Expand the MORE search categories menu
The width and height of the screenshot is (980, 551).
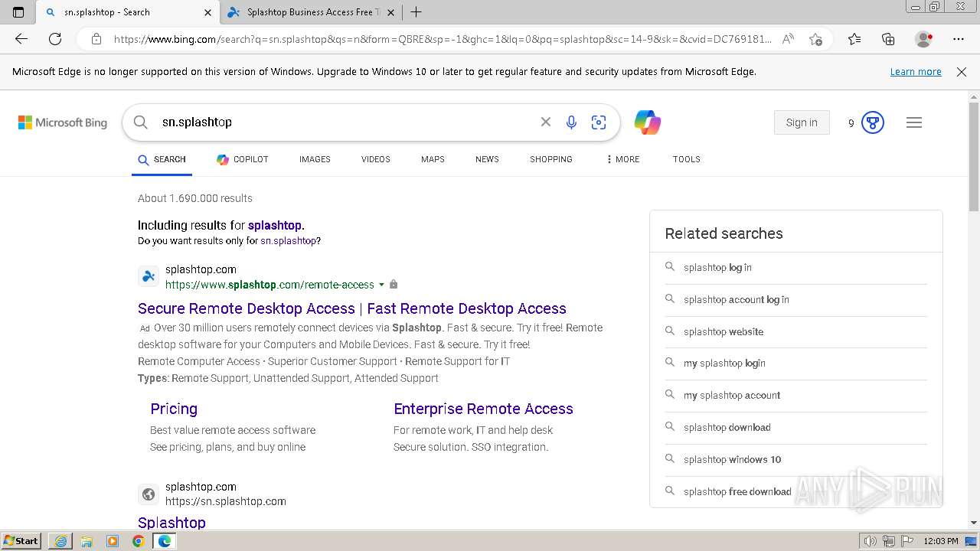622,159
